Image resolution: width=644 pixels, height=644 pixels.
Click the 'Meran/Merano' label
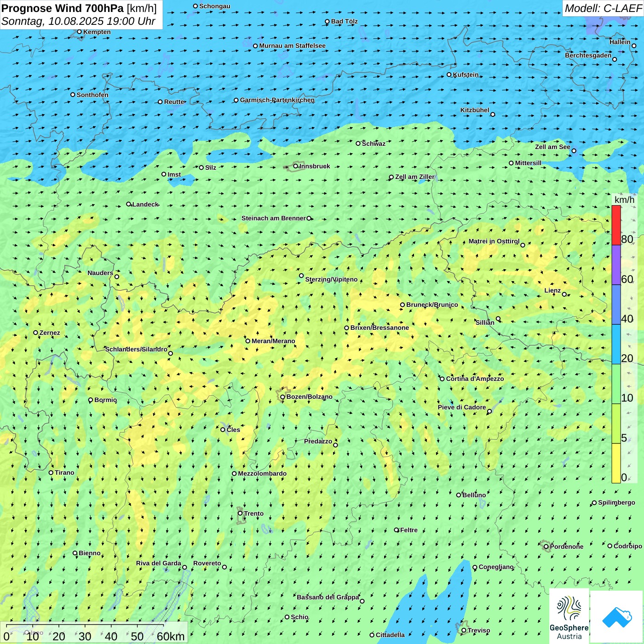[273, 341]
